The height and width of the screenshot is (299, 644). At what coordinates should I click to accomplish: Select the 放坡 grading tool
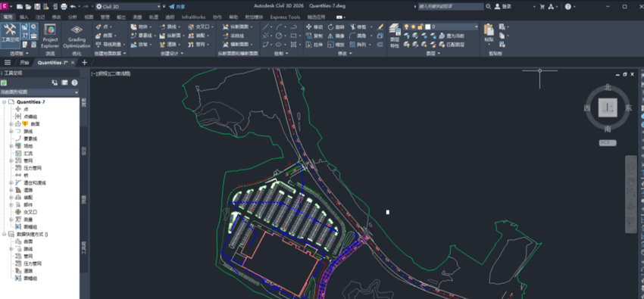(140, 45)
